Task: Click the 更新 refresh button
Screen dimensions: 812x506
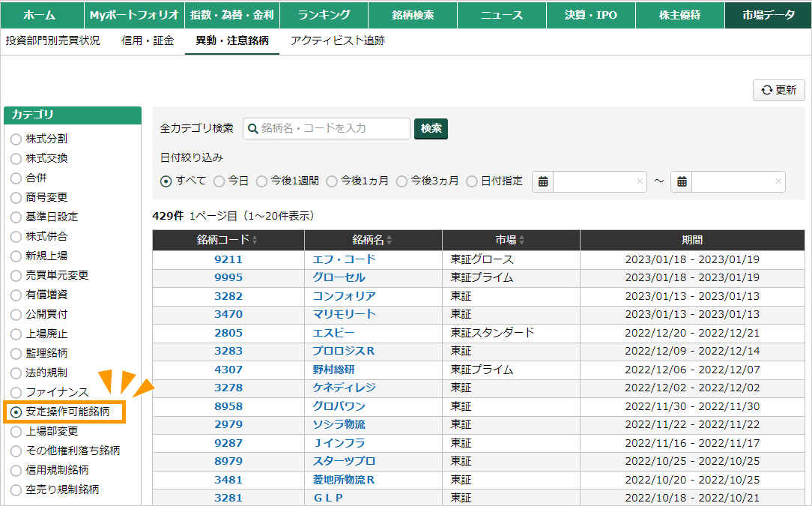Action: click(779, 90)
